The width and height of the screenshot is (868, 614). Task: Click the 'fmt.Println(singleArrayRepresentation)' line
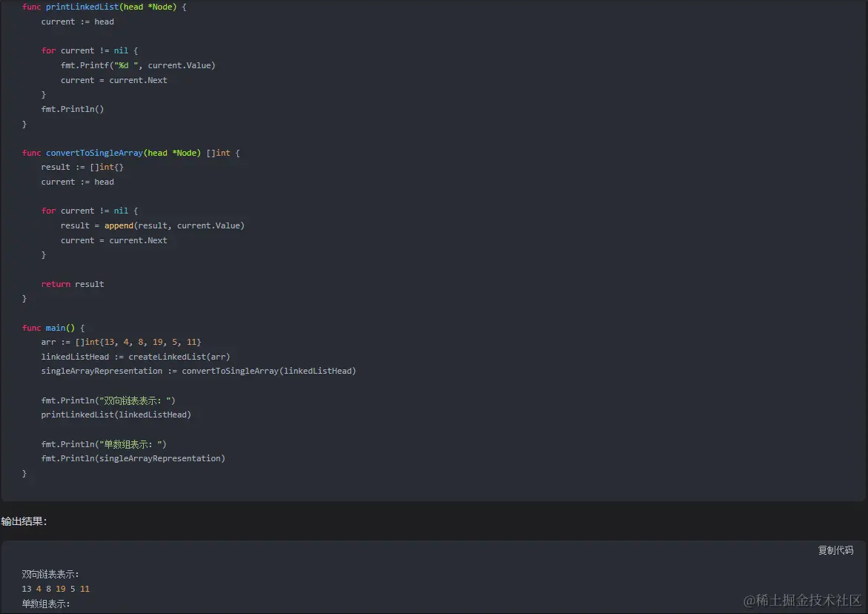click(133, 458)
